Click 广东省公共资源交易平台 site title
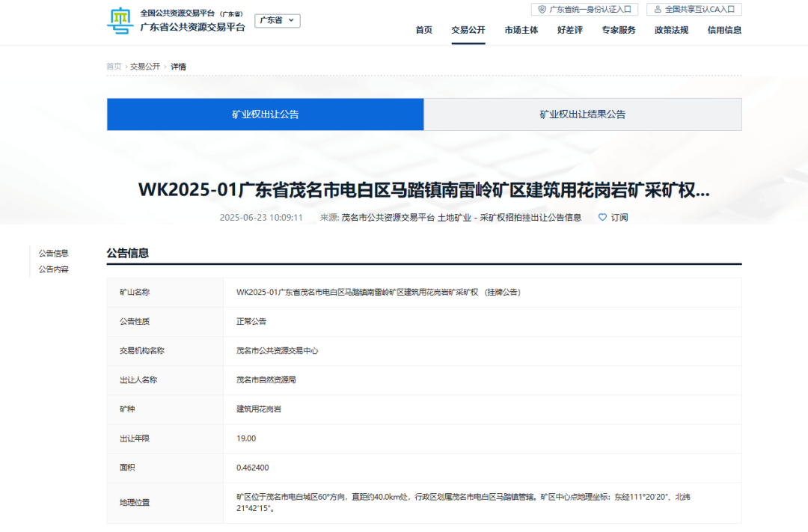 [x=193, y=28]
